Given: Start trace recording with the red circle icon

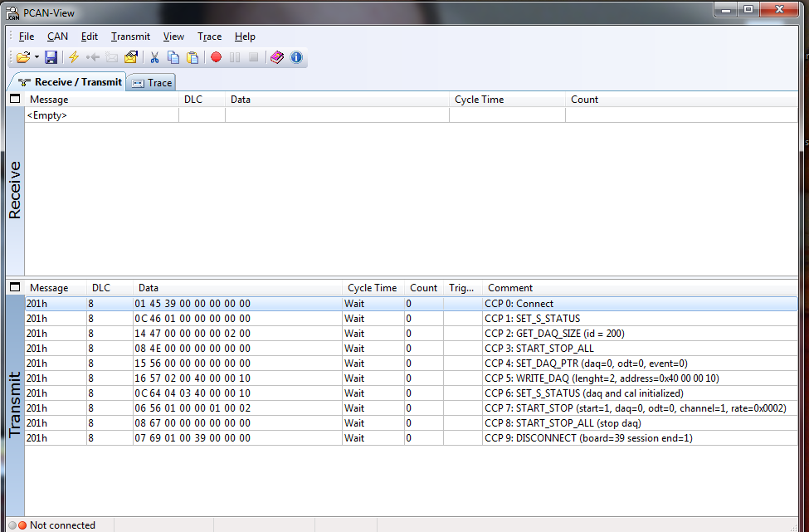Looking at the screenshot, I should click(x=217, y=57).
